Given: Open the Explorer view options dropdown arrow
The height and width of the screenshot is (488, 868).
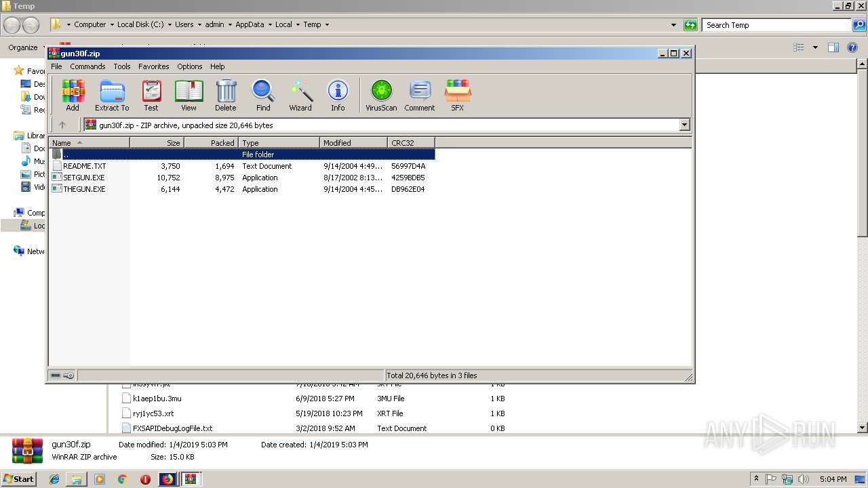Looking at the screenshot, I should (815, 47).
